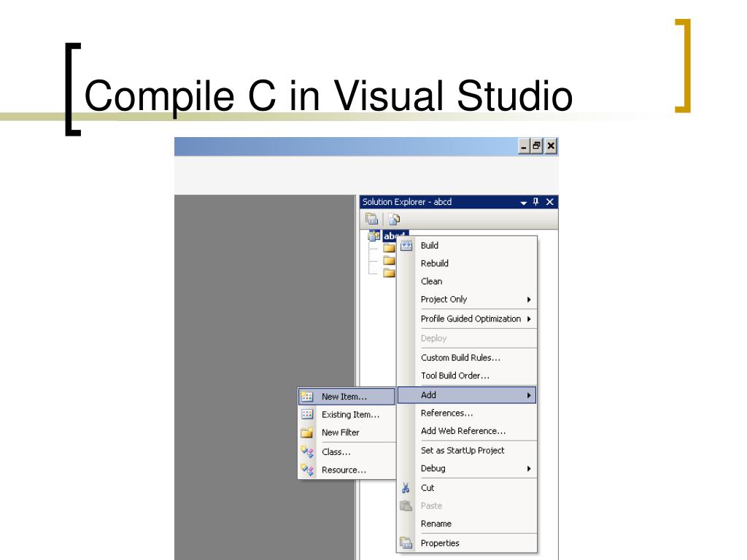The height and width of the screenshot is (560, 747).
Task: Click the Existing Item icon in submenu
Action: (307, 414)
